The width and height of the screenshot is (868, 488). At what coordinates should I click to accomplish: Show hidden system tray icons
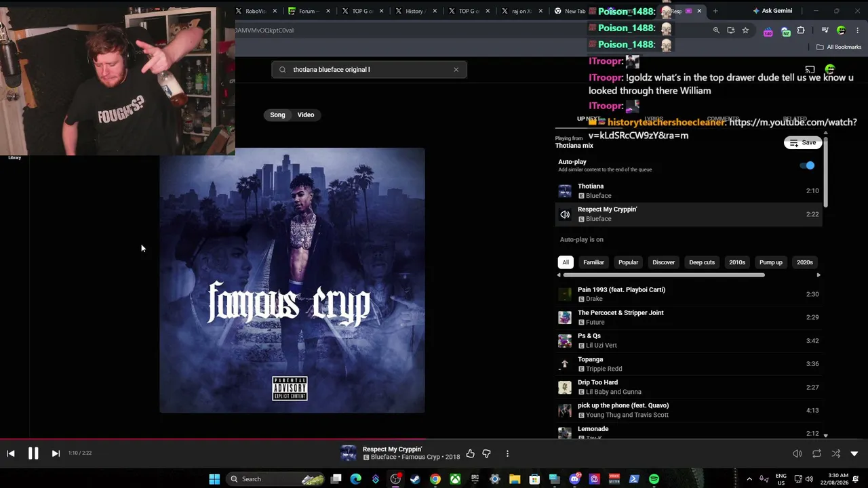pos(749,479)
